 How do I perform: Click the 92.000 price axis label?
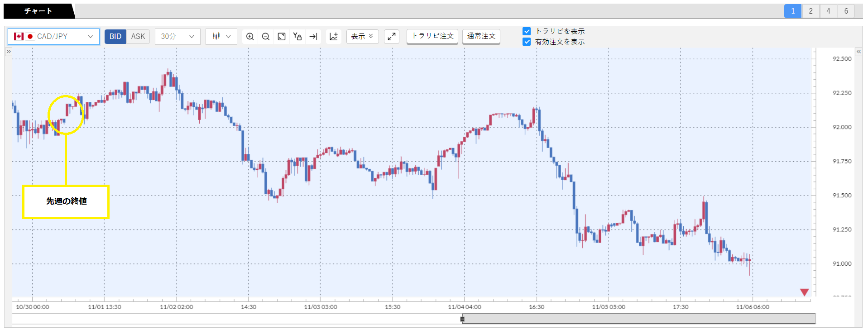842,127
